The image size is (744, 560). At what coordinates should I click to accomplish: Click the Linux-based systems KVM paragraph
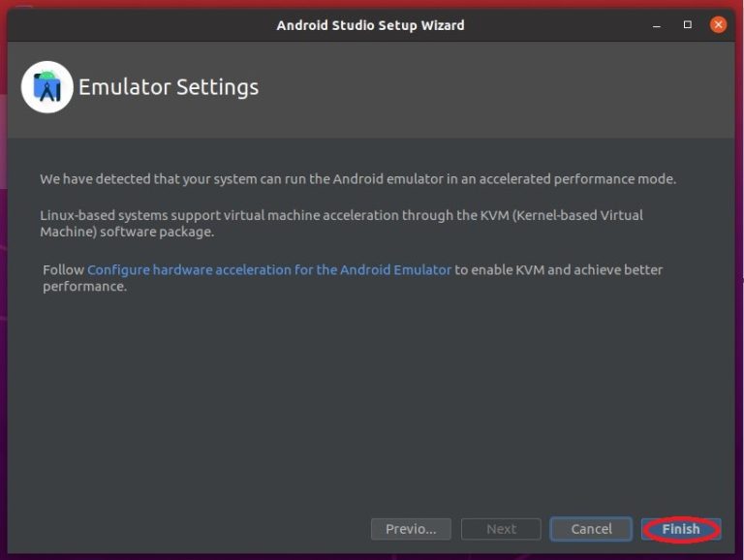click(x=341, y=223)
